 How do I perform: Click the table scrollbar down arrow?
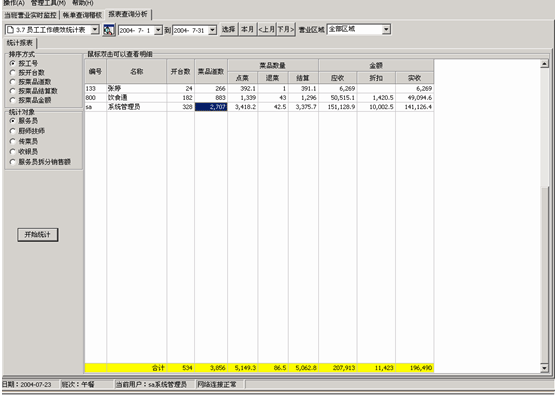545,368
